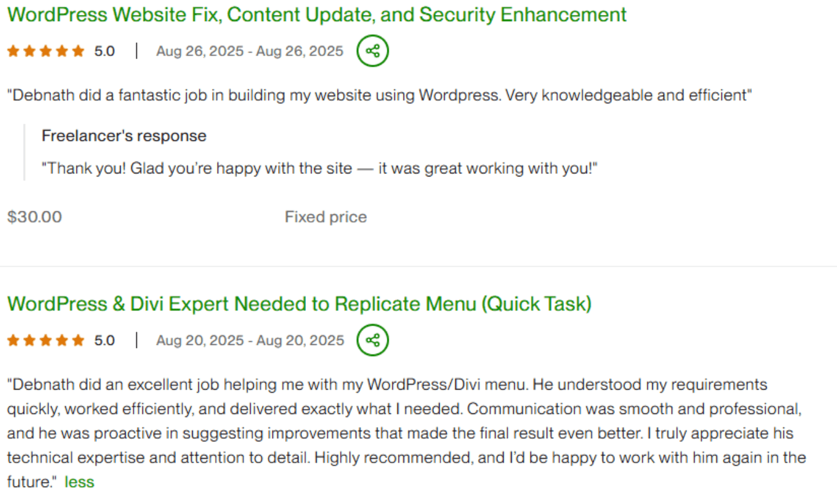Click the 5.0 score beside the Divi Menu stars
The image size is (837, 504).
pyautogui.click(x=104, y=341)
